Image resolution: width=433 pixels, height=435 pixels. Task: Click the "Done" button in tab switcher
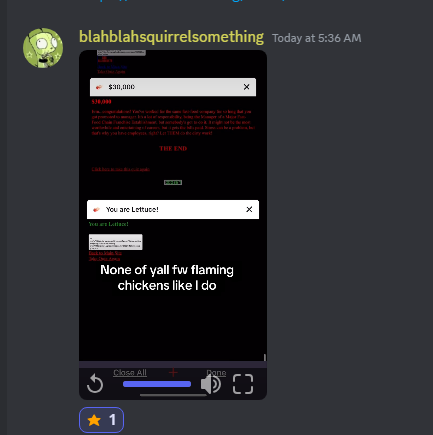pos(216,373)
